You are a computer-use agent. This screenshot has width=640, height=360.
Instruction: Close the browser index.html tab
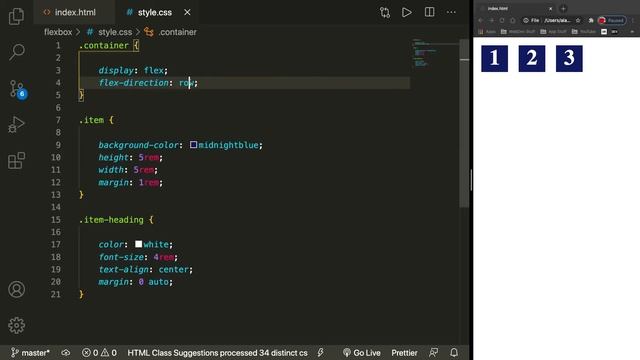550,8
